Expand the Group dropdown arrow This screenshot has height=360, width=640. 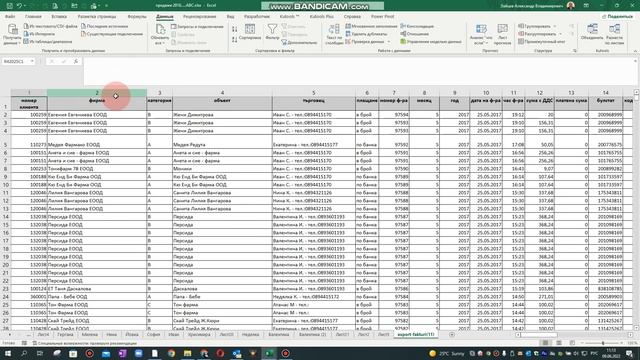point(555,27)
